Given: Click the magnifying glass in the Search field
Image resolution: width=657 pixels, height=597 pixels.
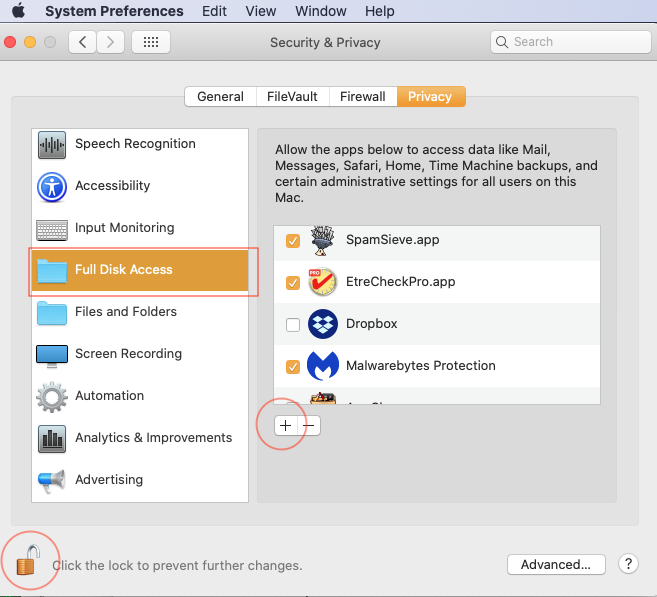Looking at the screenshot, I should [502, 42].
